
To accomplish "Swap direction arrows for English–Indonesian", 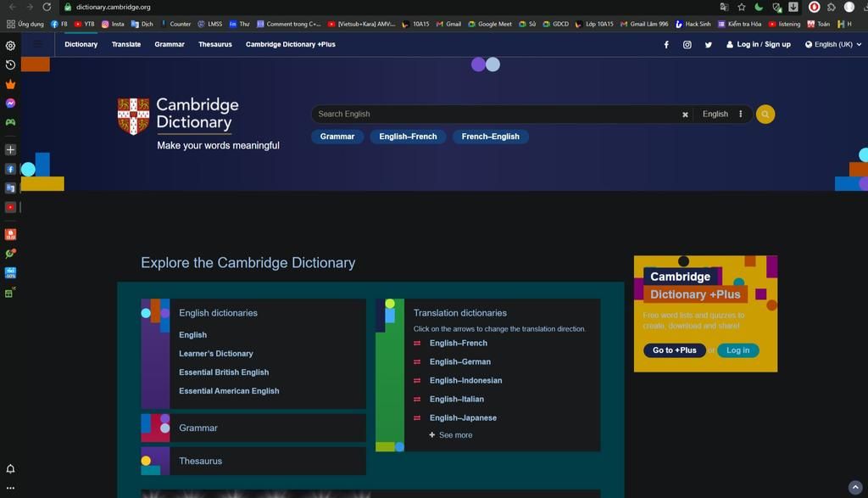I will click(x=417, y=381).
